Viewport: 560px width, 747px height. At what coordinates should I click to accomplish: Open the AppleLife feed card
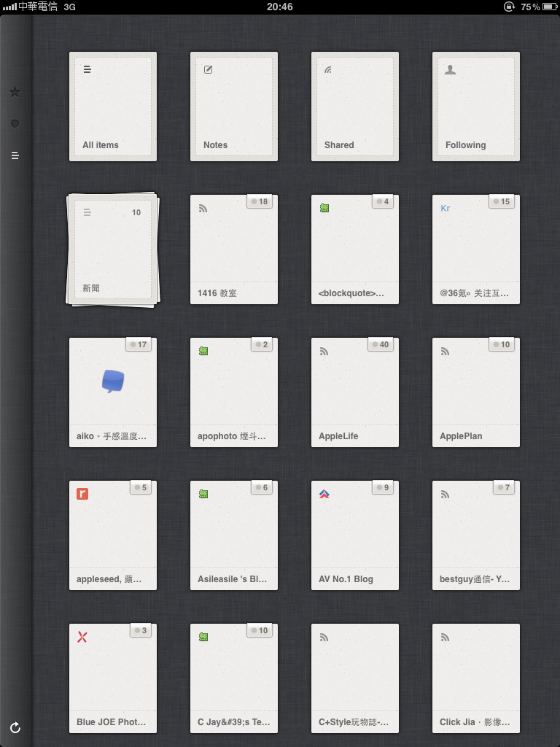coord(355,392)
